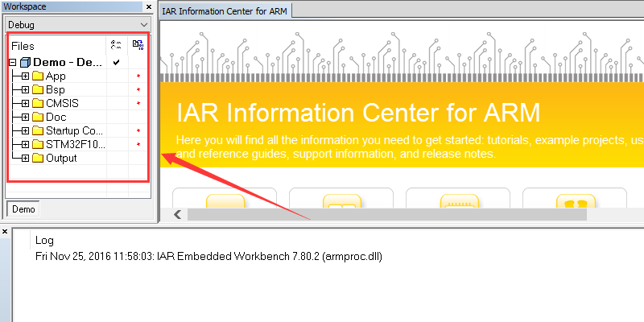Close the Log messages panel
The height and width of the screenshot is (322, 644).
point(5,232)
